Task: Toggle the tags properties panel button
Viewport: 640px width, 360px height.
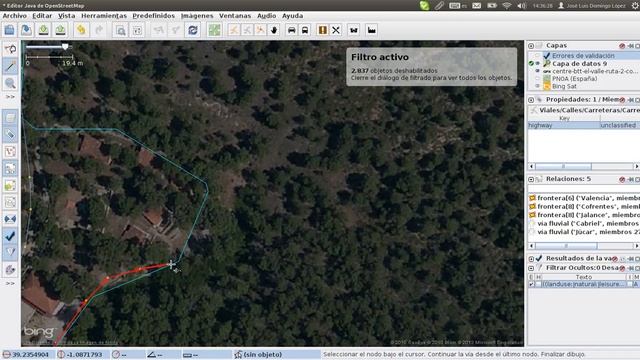Action: click(10, 134)
